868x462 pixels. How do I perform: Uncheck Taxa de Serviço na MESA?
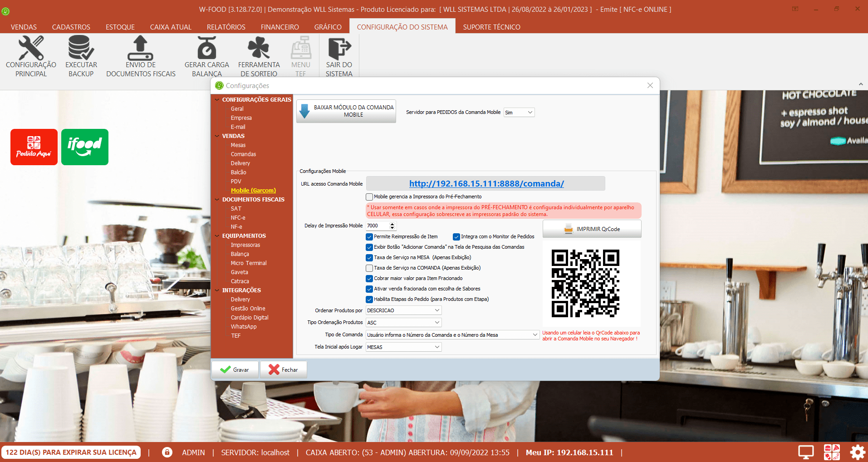[369, 258]
